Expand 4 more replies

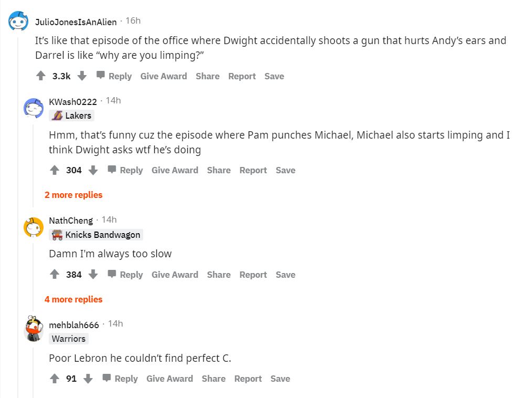(73, 299)
